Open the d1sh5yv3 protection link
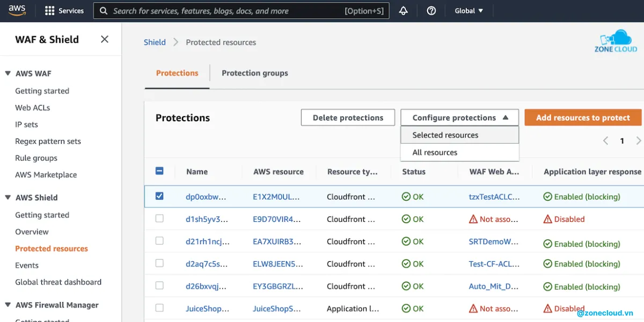Viewport: 644px width, 322px height. [x=207, y=219]
